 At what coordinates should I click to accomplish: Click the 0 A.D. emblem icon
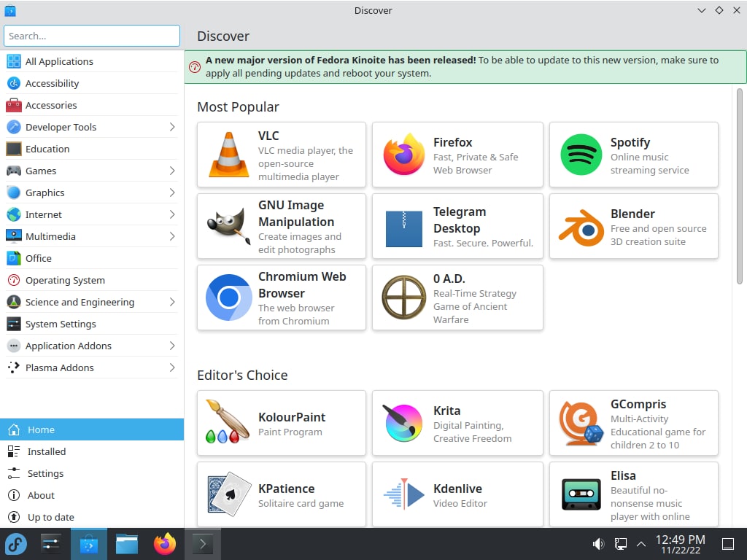pos(404,297)
